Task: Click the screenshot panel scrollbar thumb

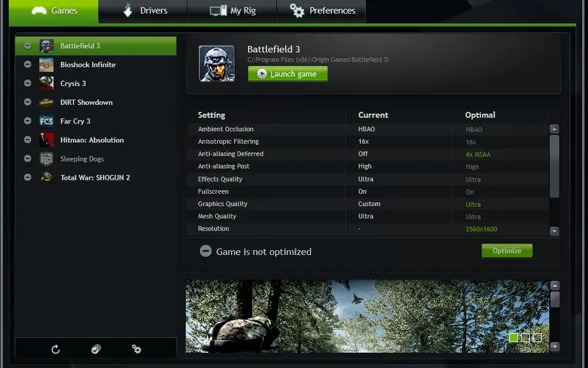Action: (555, 299)
